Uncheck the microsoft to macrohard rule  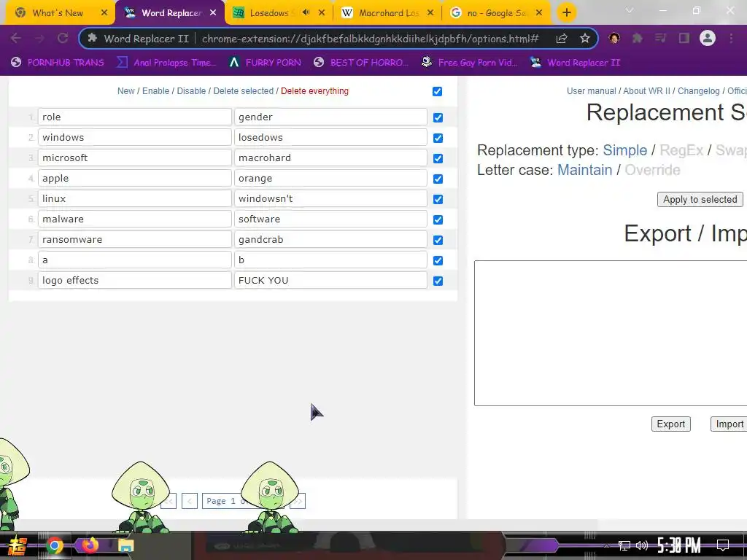pyautogui.click(x=438, y=158)
